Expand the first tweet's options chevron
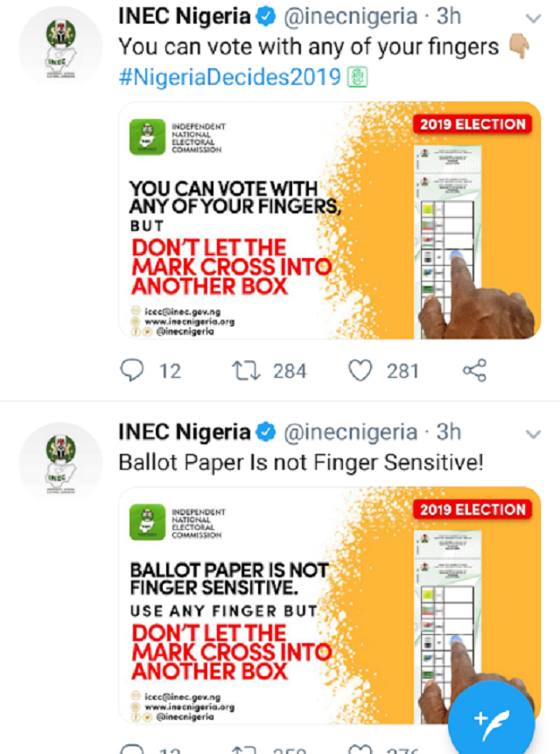Screen dimensions: 560x754 pos(533,17)
